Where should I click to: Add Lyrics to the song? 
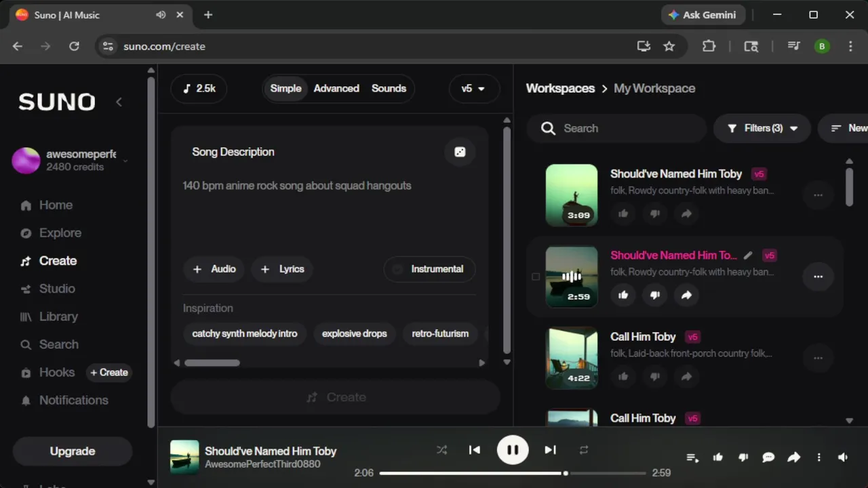tap(283, 269)
